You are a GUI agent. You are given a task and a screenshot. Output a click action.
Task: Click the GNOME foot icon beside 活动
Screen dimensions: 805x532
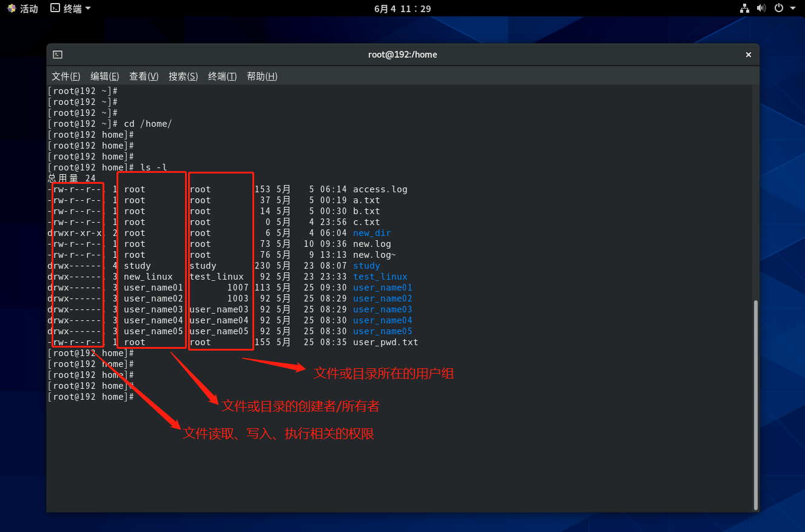click(x=12, y=8)
